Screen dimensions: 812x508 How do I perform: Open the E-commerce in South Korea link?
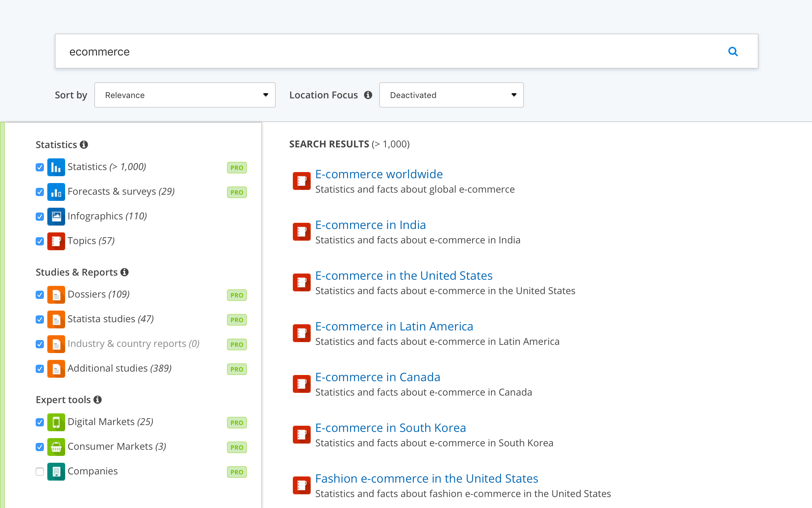tap(391, 428)
